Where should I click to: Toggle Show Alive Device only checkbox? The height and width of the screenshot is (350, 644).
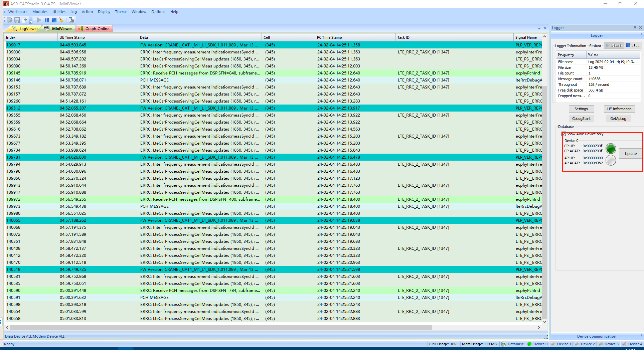tap(564, 134)
